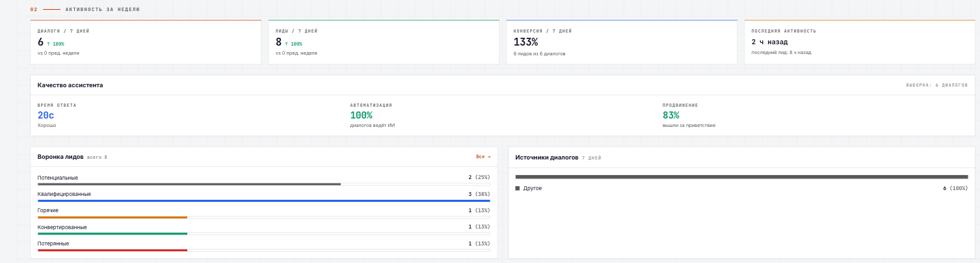Image resolution: width=980 pixels, height=263 pixels.
Task: Click the 'Активность за неделю' section heading
Action: pos(103,10)
